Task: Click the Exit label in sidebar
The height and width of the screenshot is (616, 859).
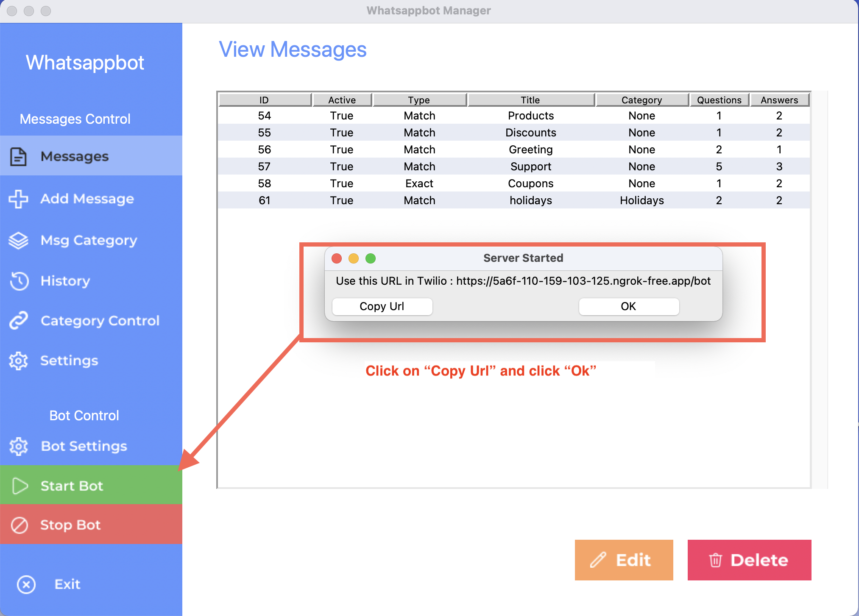Action: (x=67, y=584)
